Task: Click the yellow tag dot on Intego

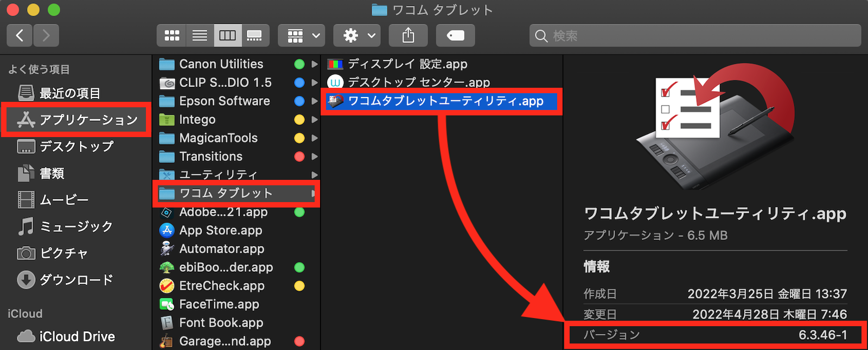Action: pyautogui.click(x=299, y=119)
